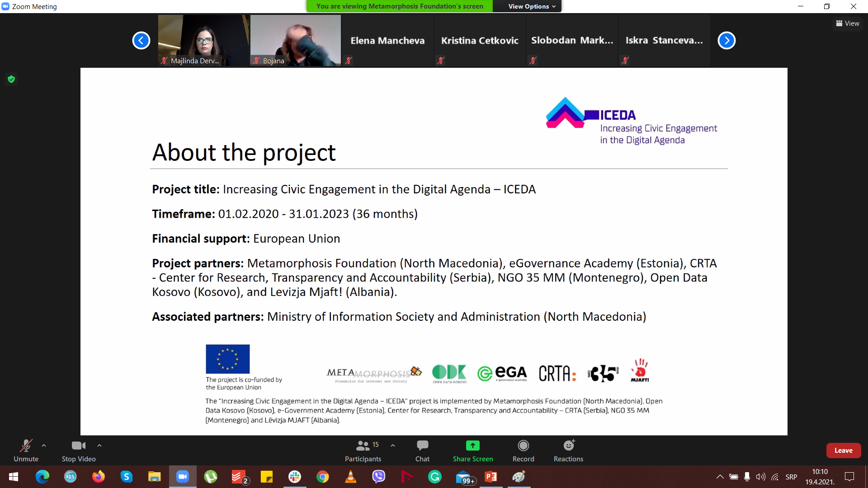Unmute the microphone
This screenshot has height=488, width=868.
click(26, 450)
